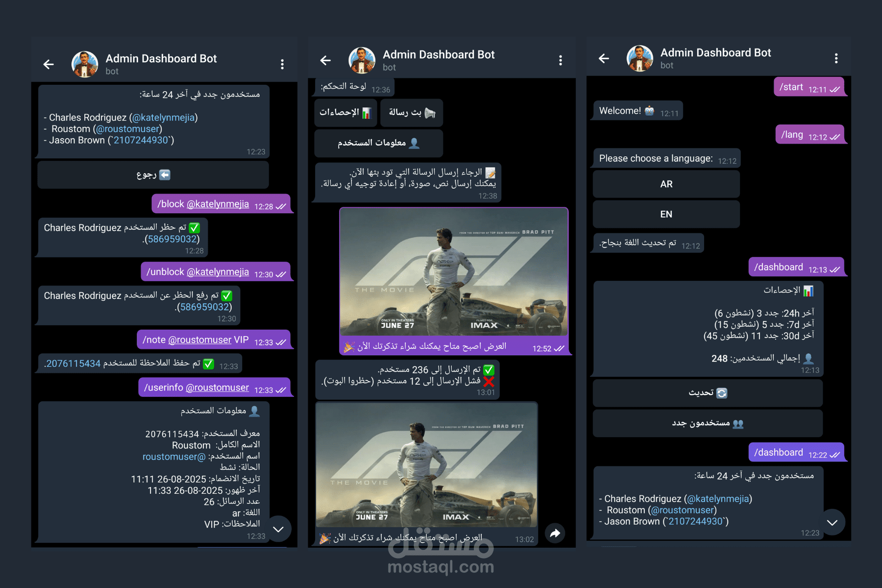
Task: Tap back arrow in the middle chat panel
Action: click(x=326, y=60)
